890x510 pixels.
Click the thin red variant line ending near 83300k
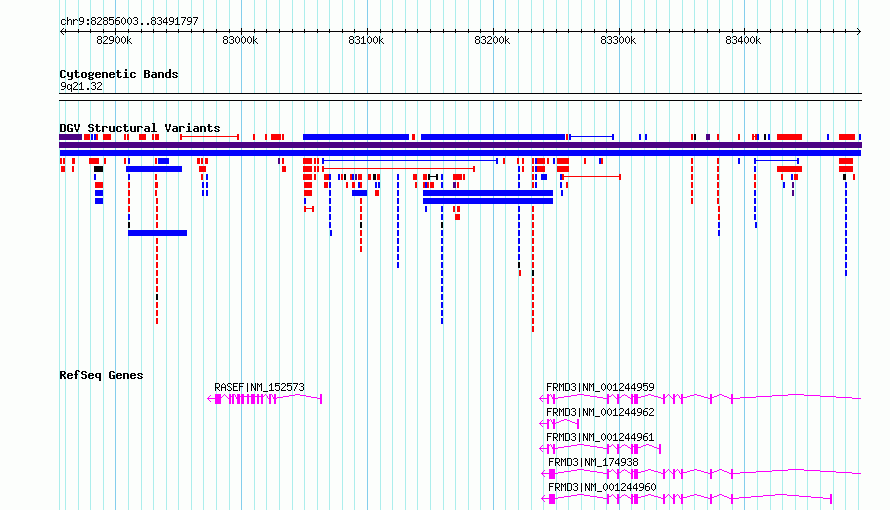pyautogui.click(x=591, y=177)
